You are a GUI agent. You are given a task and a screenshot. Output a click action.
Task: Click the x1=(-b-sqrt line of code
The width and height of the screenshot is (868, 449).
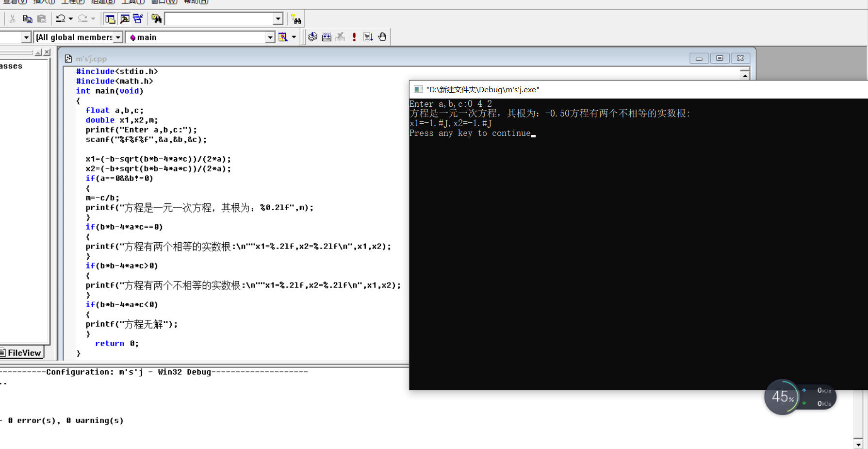(x=158, y=159)
